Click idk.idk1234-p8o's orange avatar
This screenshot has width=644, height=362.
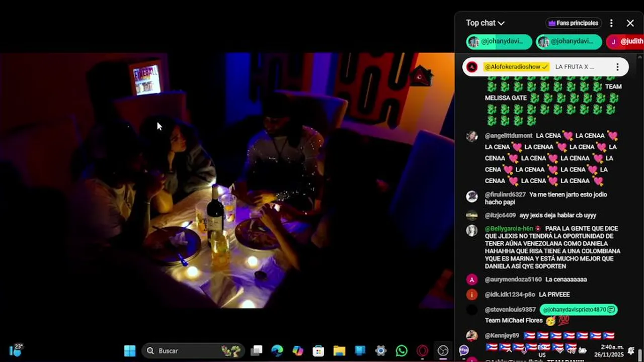coord(472,295)
